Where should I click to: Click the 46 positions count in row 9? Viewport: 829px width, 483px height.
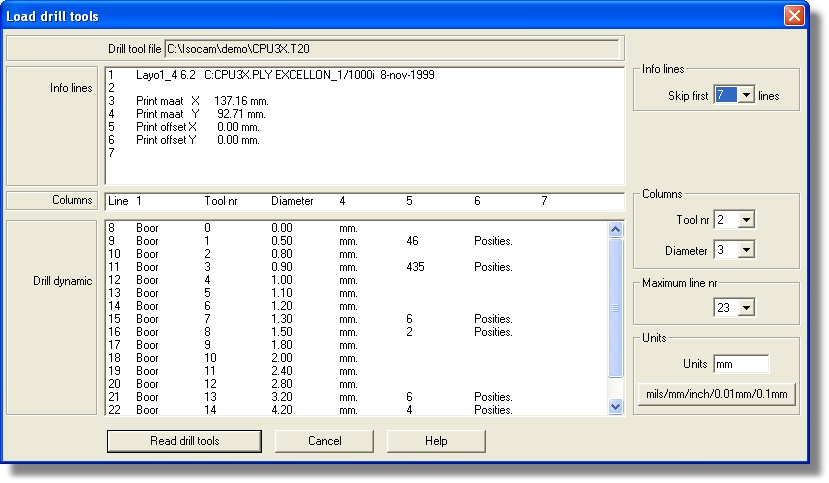(x=412, y=241)
